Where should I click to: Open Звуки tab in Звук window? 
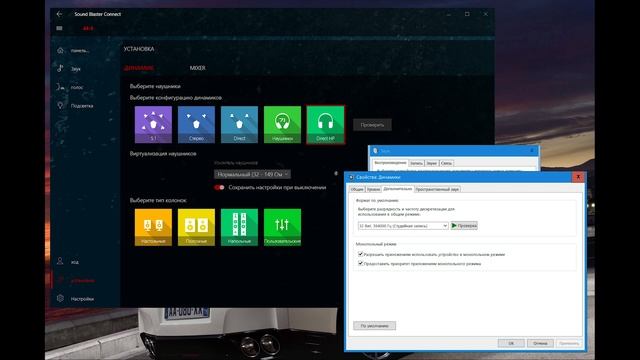coord(431,163)
